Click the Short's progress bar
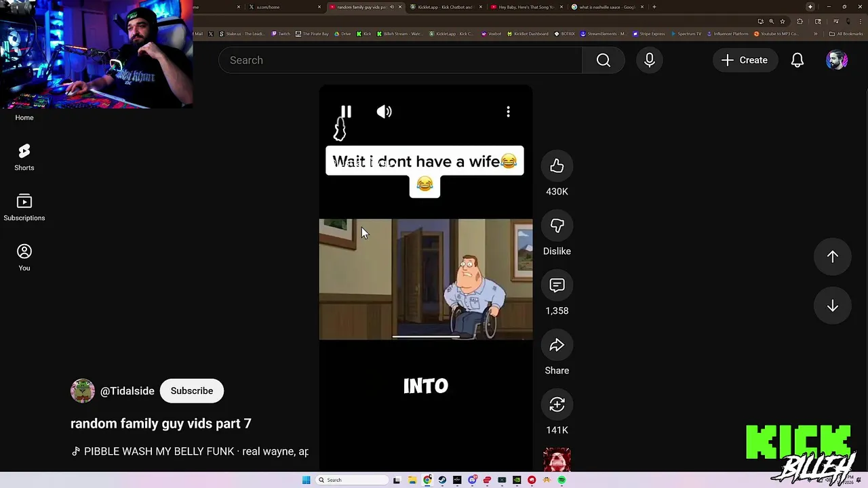Viewport: 868px width, 488px height. (426, 336)
